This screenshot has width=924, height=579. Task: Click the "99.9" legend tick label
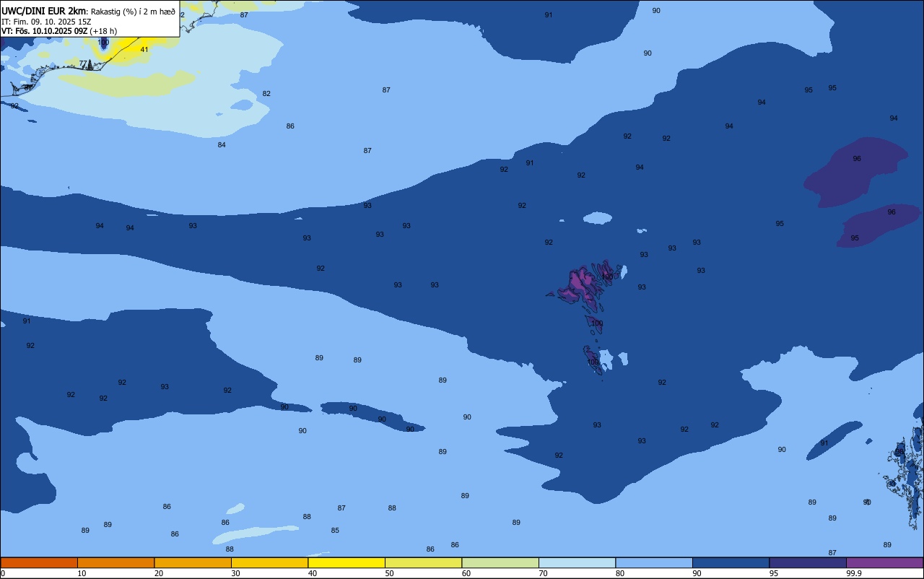(x=854, y=573)
